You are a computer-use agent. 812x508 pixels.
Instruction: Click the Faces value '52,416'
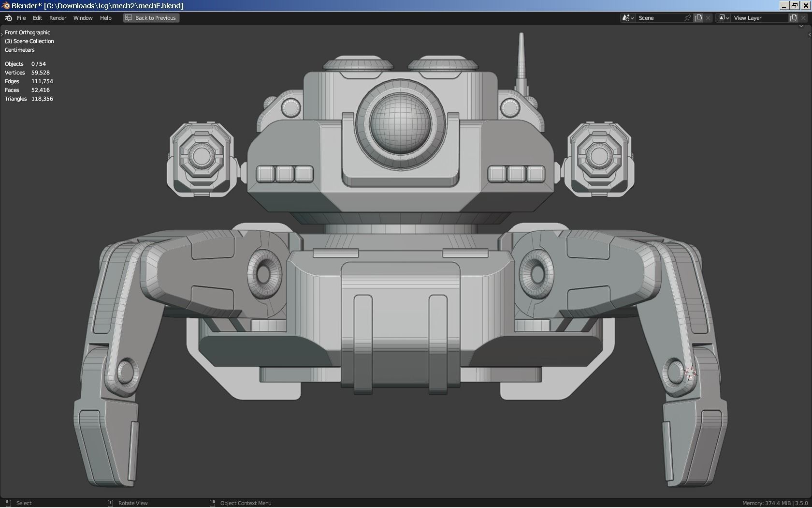[x=41, y=90]
